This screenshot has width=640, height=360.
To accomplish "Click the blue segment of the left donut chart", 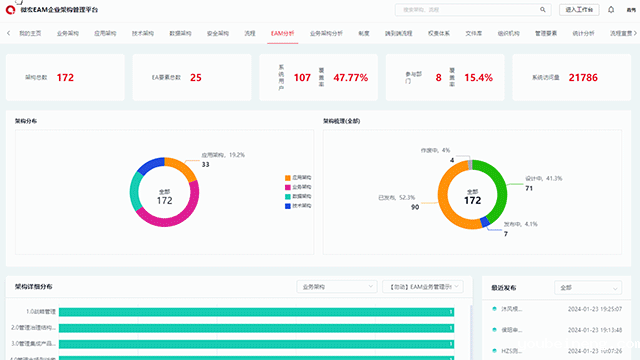I will click(151, 165).
